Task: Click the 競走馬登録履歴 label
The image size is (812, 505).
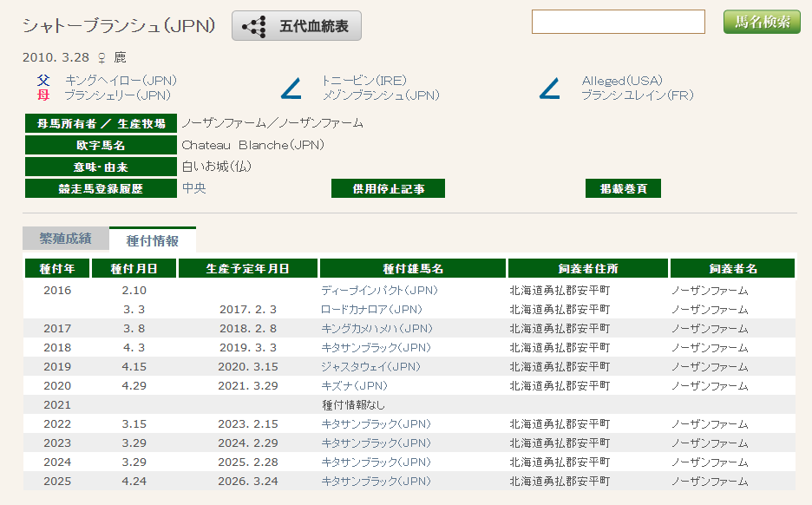Action: [101, 188]
